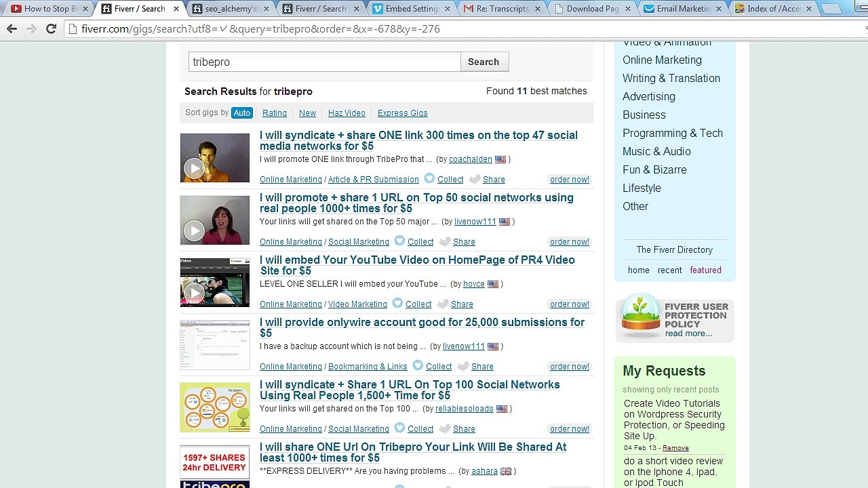This screenshot has width=868, height=488.
Task: Click the tribepro search input field
Action: click(x=324, y=62)
